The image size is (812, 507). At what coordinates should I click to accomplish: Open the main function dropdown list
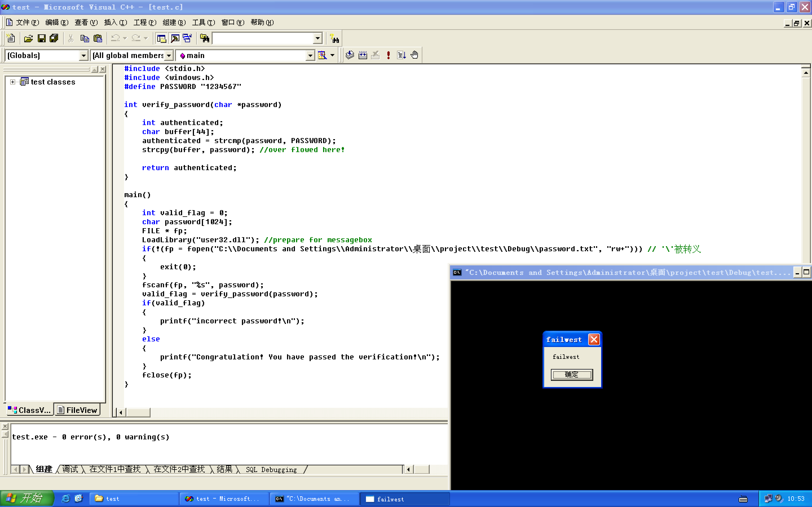click(x=310, y=55)
